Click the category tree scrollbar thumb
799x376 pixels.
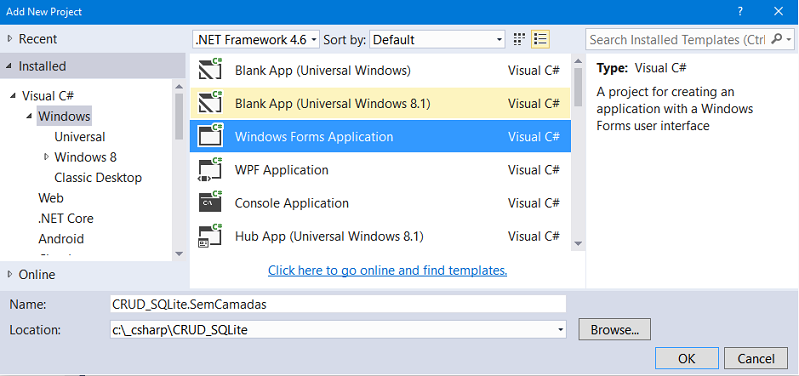point(179,116)
